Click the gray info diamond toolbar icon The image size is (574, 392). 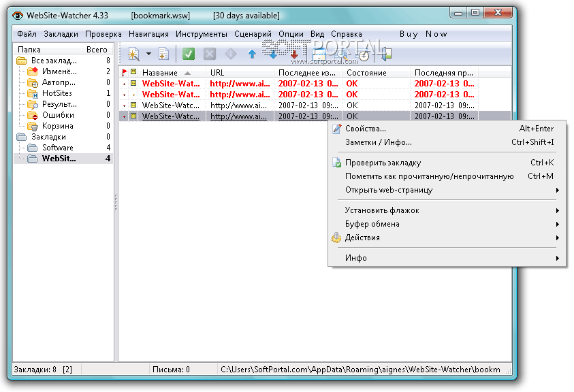tap(231, 54)
